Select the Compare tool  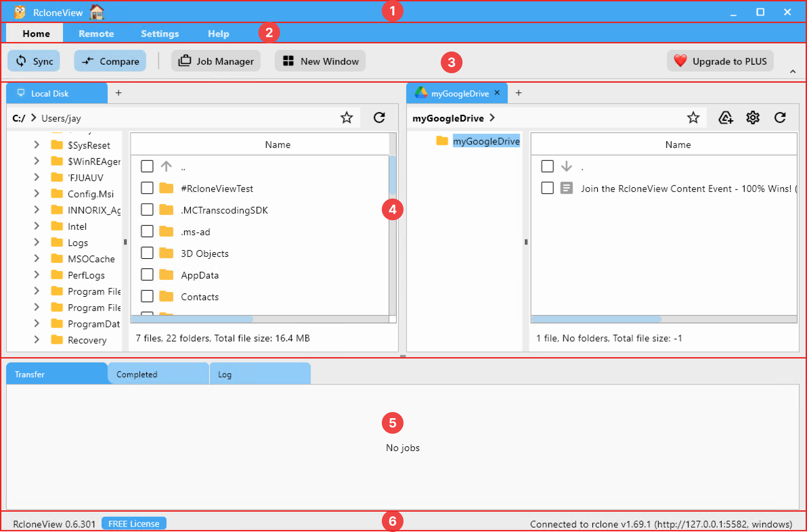(x=109, y=61)
